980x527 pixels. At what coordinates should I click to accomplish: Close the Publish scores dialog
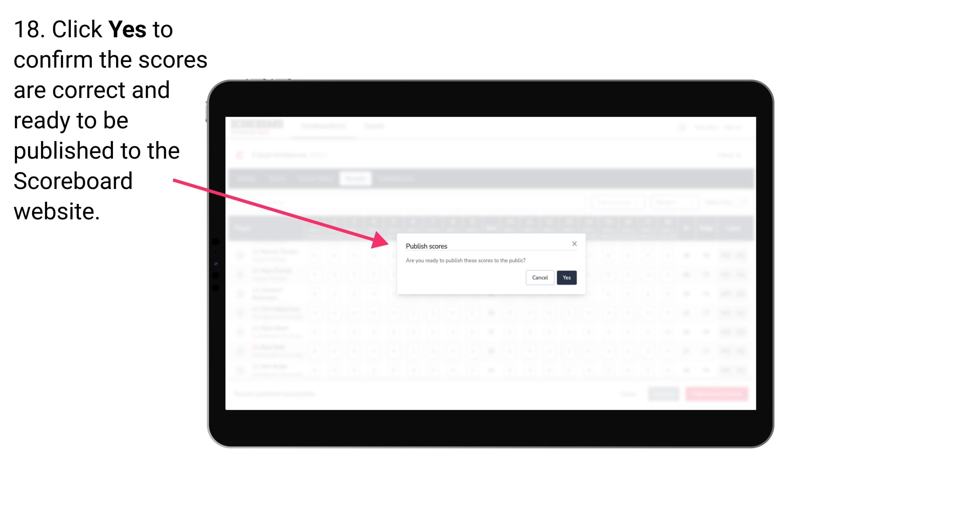pyautogui.click(x=574, y=243)
